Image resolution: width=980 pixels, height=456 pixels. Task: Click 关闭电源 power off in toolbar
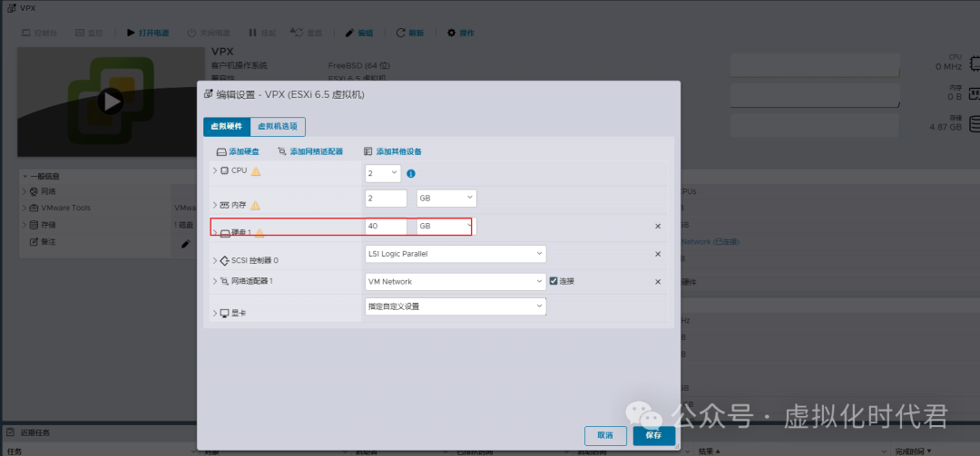209,34
